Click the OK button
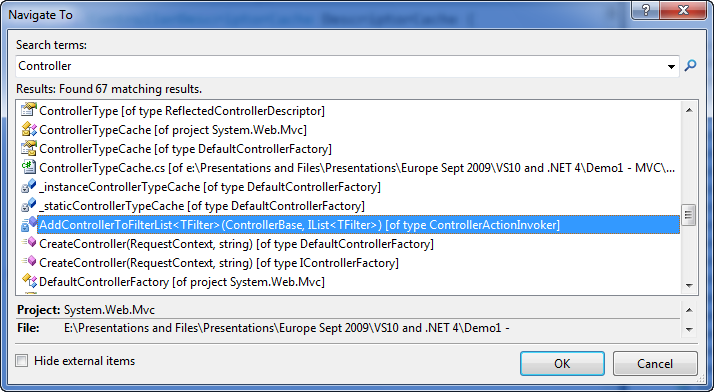 point(562,363)
